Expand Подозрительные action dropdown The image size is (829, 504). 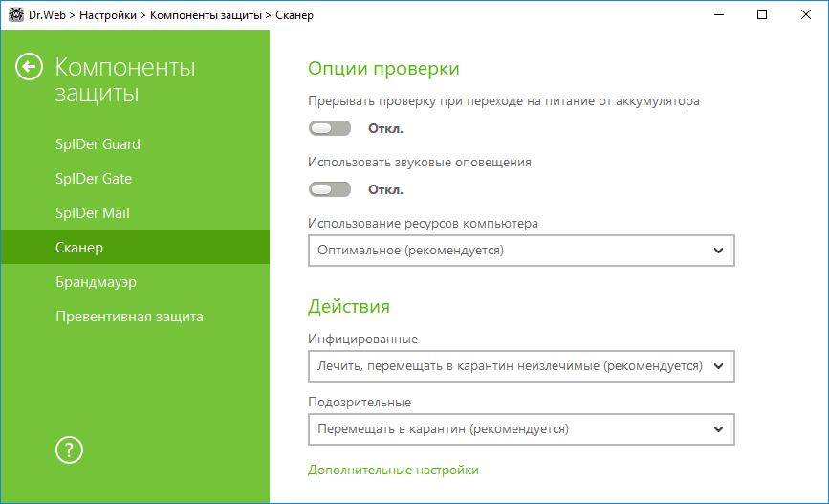click(x=521, y=428)
